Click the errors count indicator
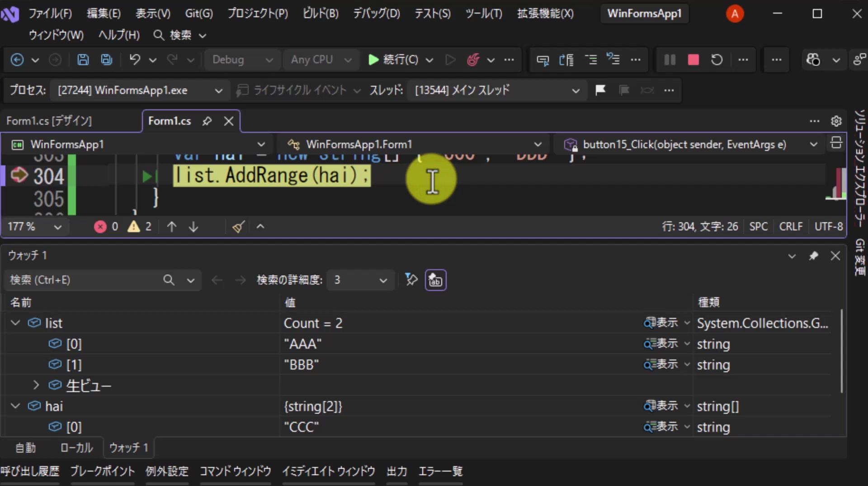This screenshot has height=486, width=868. pos(106,226)
